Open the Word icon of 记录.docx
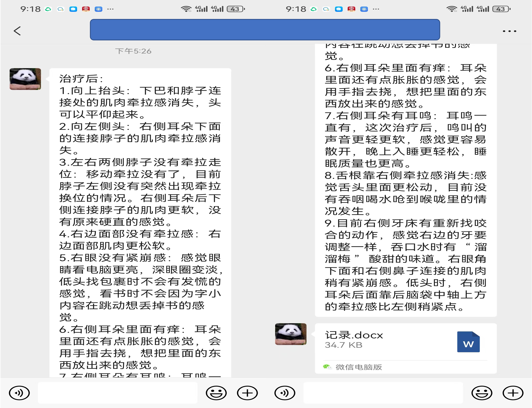 [x=468, y=342]
